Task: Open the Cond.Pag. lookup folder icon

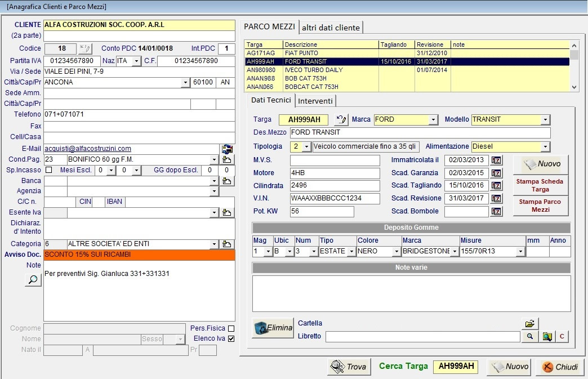Action: [227, 159]
